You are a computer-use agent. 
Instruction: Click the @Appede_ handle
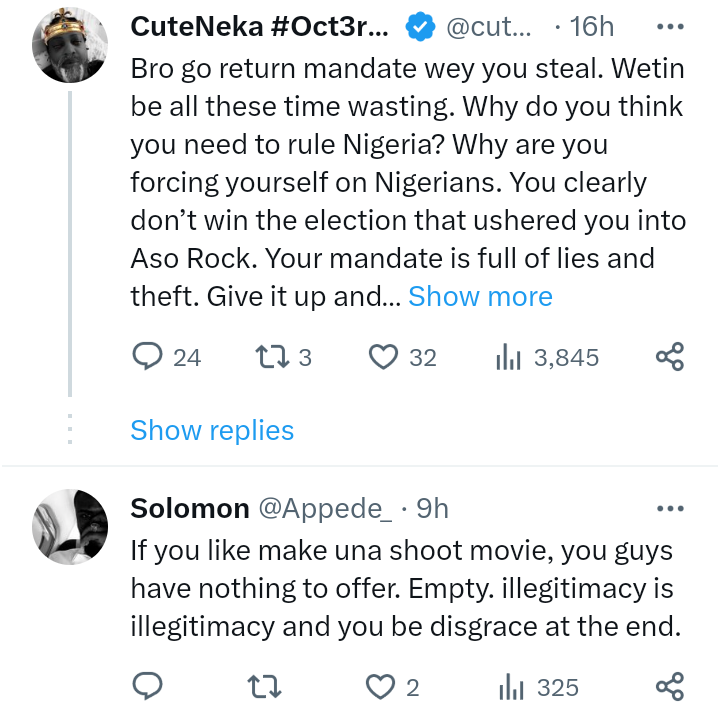pyautogui.click(x=325, y=508)
